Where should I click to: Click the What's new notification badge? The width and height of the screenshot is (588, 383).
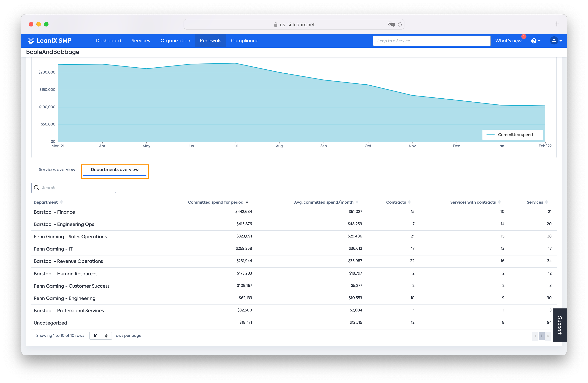(524, 37)
